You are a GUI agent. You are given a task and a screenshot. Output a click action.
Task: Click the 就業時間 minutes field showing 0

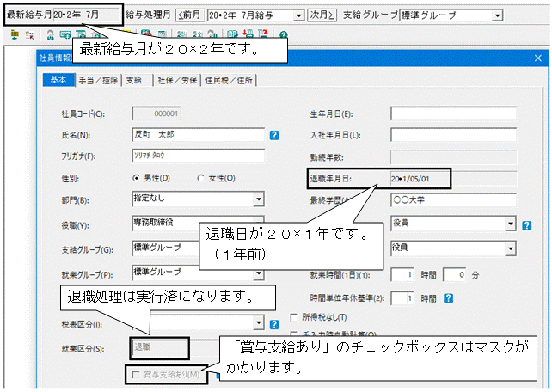(455, 275)
